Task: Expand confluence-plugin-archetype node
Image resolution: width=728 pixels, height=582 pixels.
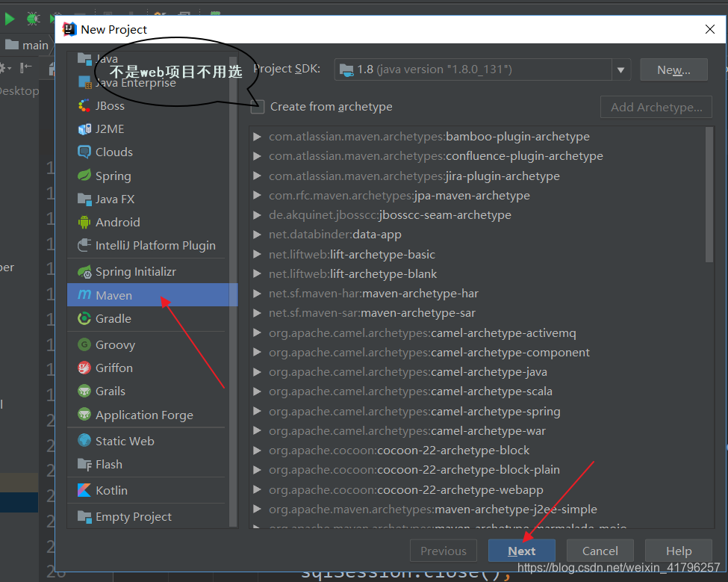Action: [257, 156]
